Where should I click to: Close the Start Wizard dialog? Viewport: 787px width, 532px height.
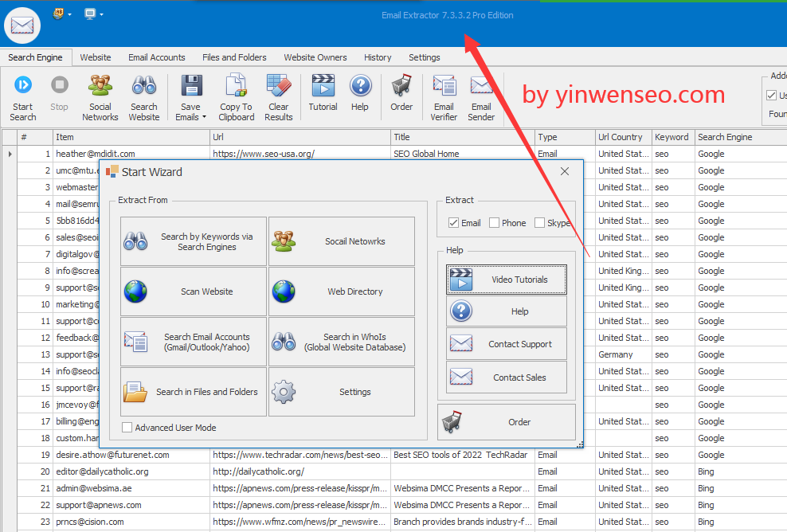coord(565,172)
